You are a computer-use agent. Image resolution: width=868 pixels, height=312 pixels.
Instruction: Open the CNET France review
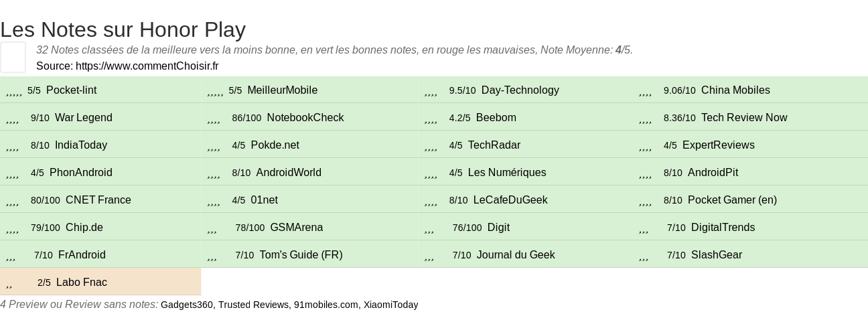click(98, 200)
